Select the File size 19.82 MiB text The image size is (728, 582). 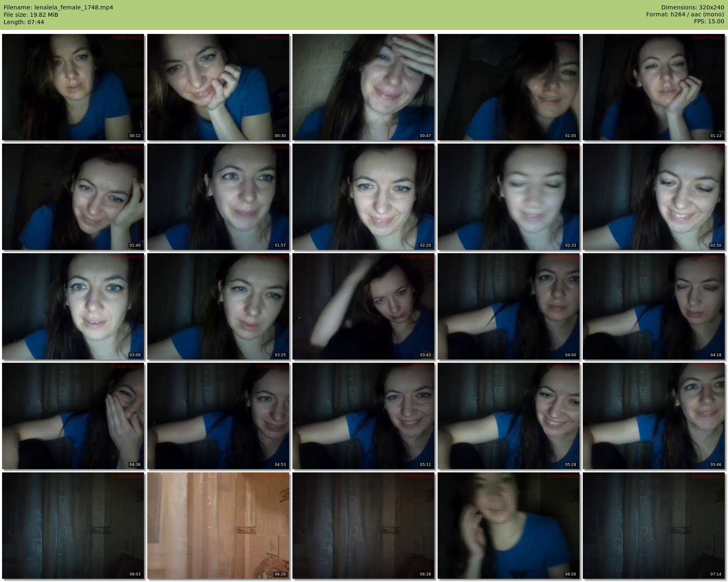(31, 15)
